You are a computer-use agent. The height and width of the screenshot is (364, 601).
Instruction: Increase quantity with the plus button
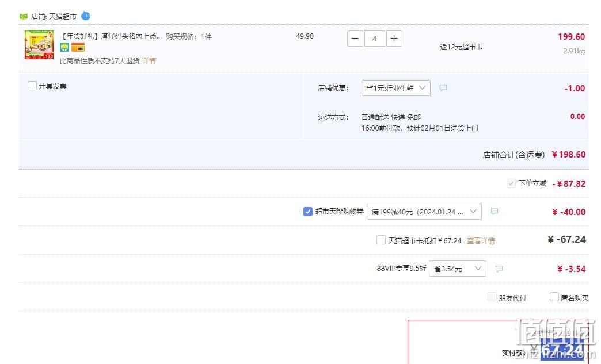click(x=394, y=39)
